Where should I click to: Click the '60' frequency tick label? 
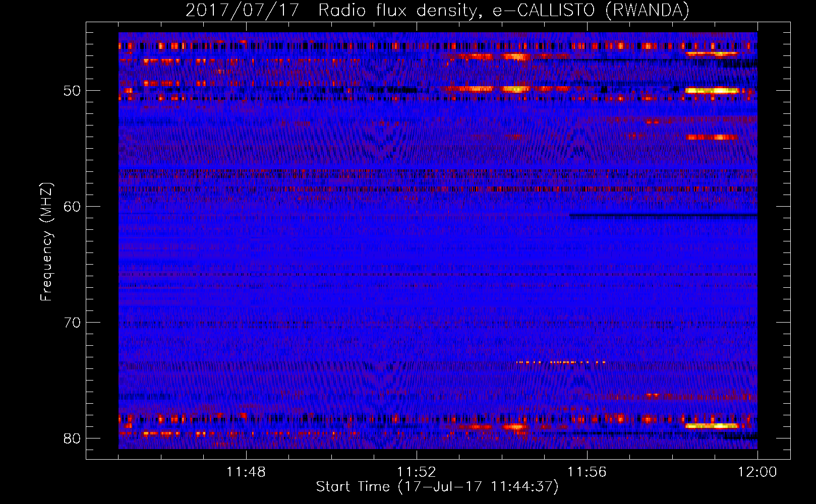point(72,207)
